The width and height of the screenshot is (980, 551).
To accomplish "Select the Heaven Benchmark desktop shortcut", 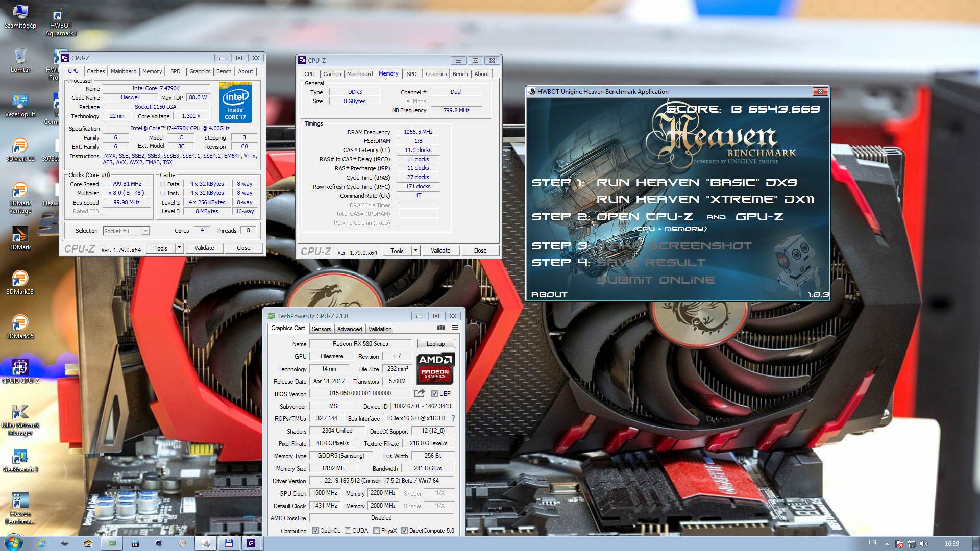I will [x=20, y=508].
